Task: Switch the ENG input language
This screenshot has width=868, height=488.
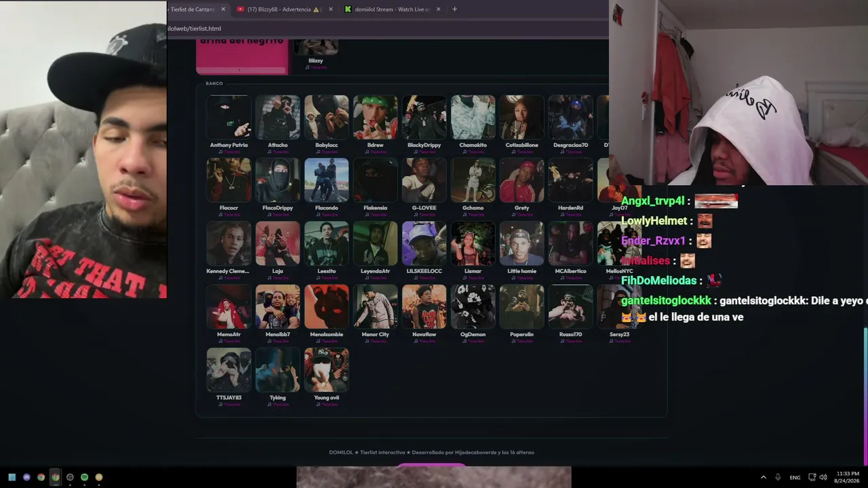Action: (795, 477)
